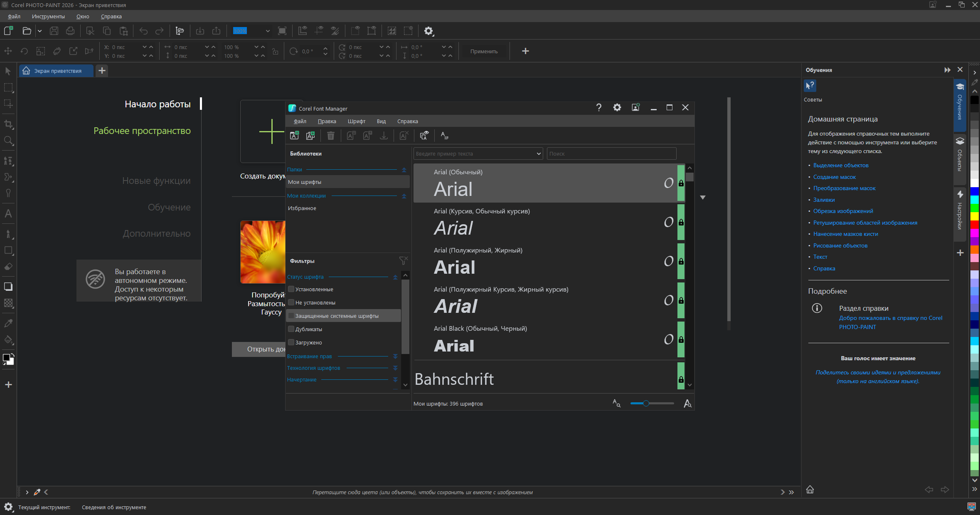This screenshot has width=980, height=515.
Task: Pick the yellow swatch in the color palette
Action: pos(975,216)
